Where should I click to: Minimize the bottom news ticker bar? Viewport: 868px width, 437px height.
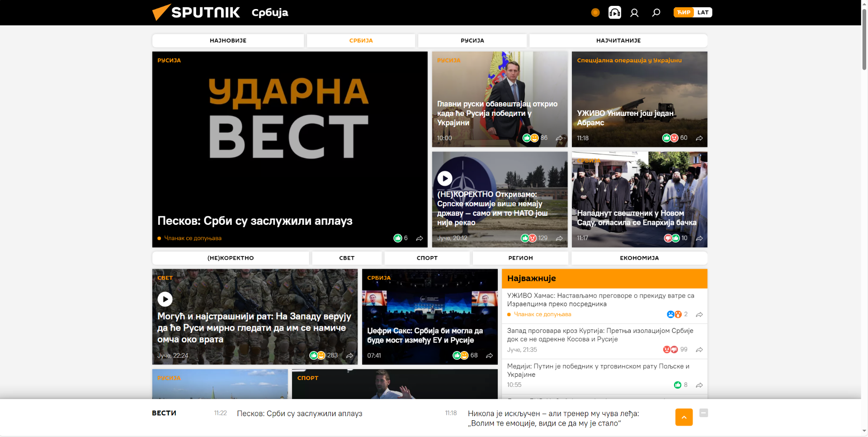click(703, 413)
